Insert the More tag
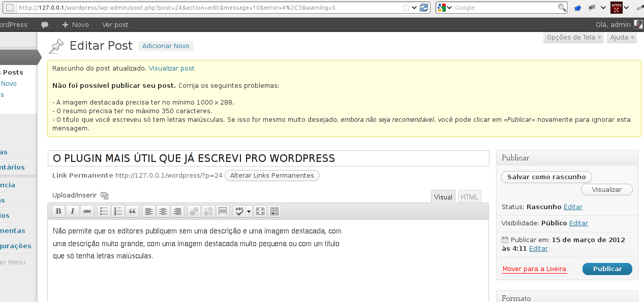 point(223,211)
